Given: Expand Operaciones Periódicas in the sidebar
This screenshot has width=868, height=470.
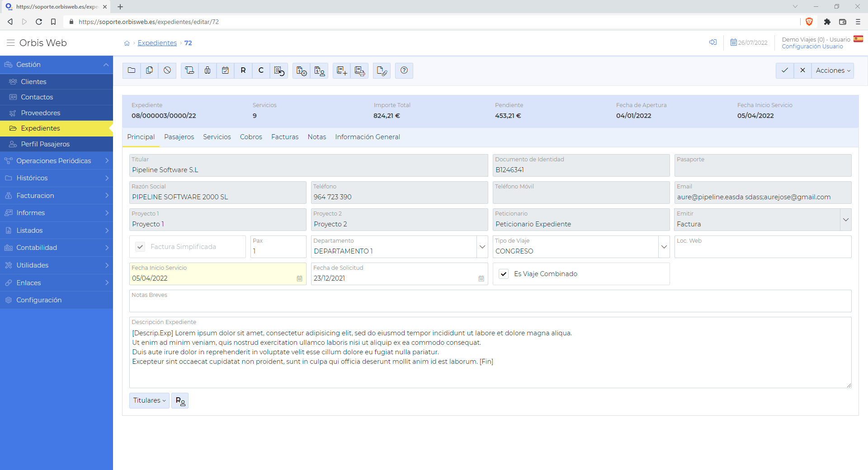Looking at the screenshot, I should tap(57, 161).
